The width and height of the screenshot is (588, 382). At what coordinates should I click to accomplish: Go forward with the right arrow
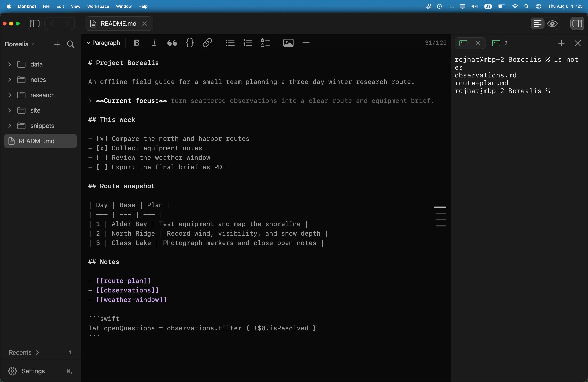67,24
